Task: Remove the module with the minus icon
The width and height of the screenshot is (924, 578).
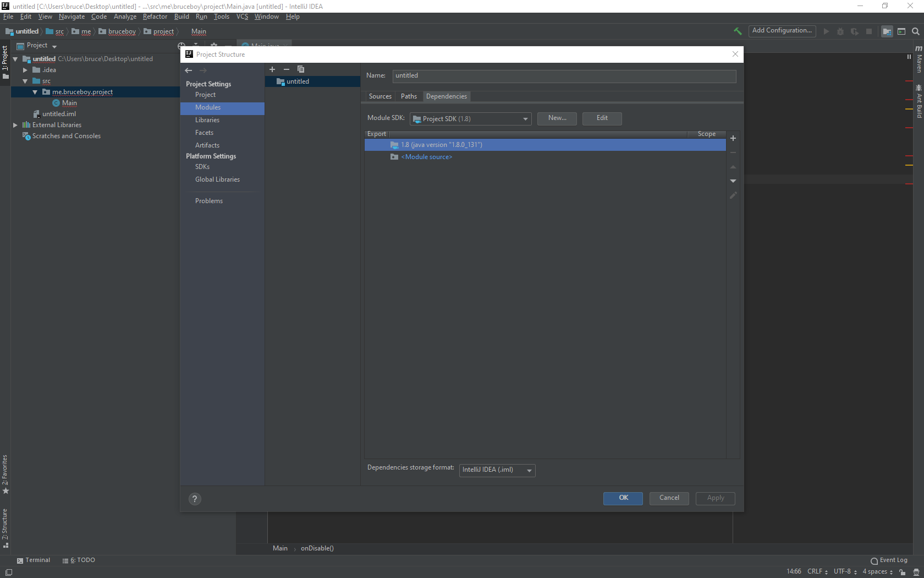Action: pos(287,69)
